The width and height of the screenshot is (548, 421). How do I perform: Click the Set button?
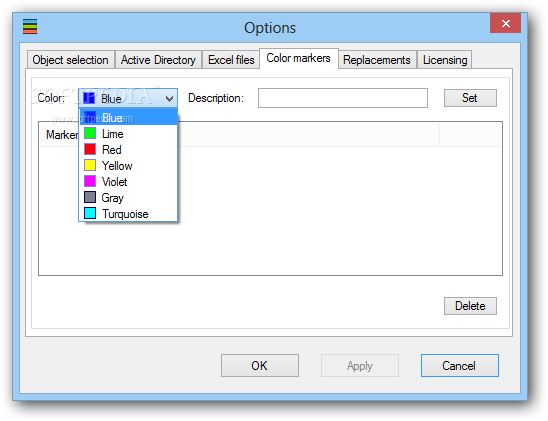point(470,98)
